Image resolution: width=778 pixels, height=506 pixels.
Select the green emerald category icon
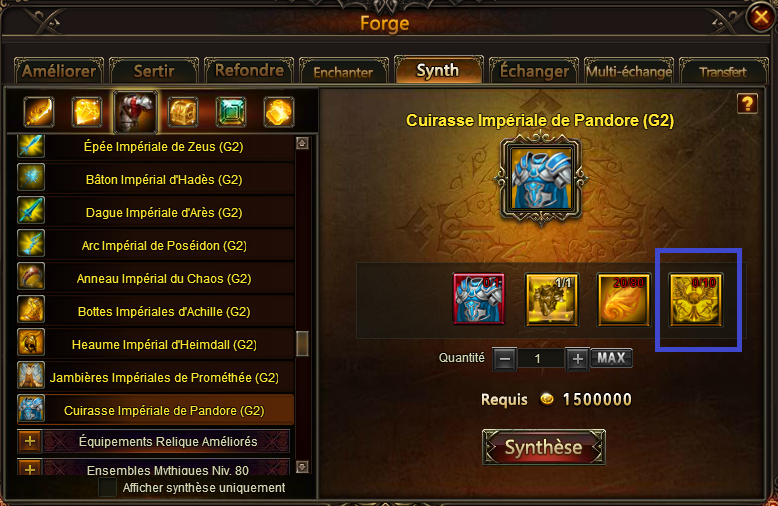pos(231,112)
